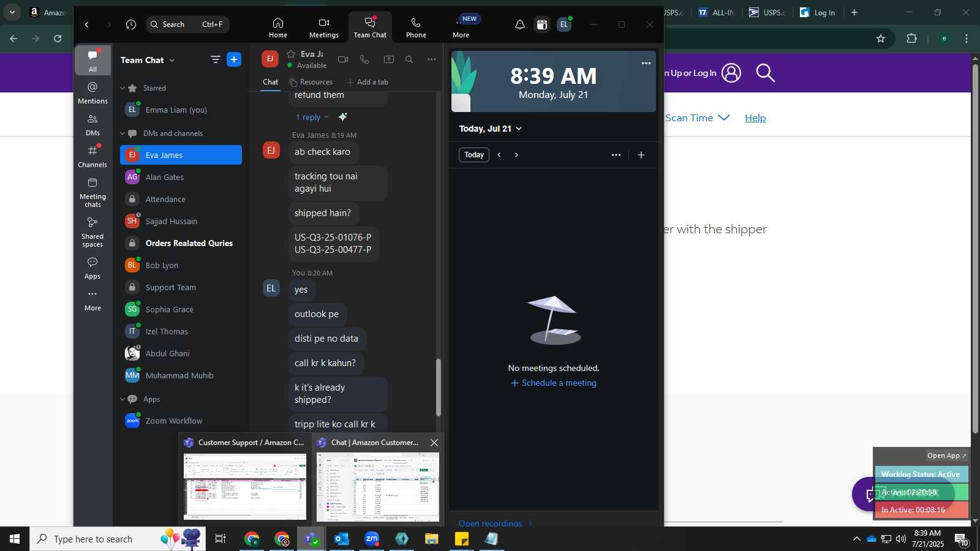The width and height of the screenshot is (980, 551).
Task: Open the Attendance channel
Action: pyautogui.click(x=181, y=199)
